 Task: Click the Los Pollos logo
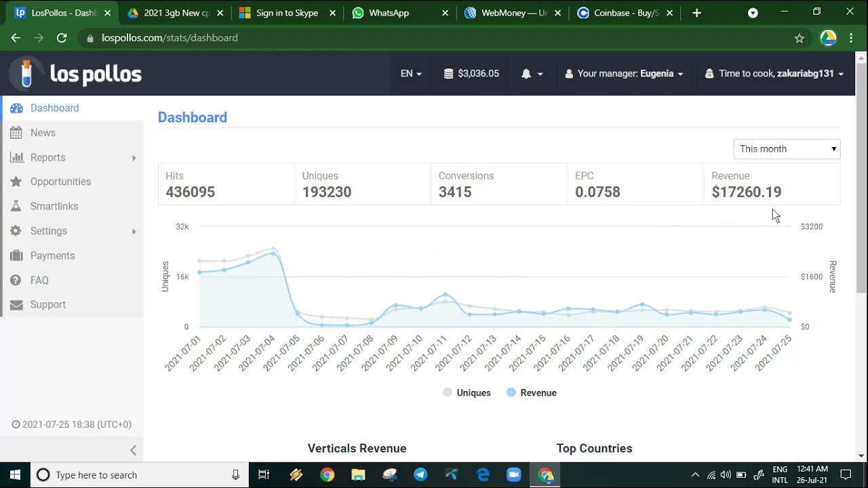[x=75, y=74]
